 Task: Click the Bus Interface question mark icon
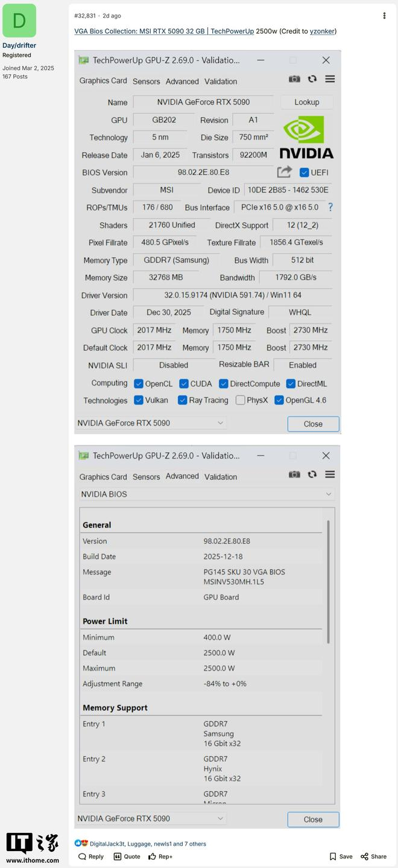330,207
